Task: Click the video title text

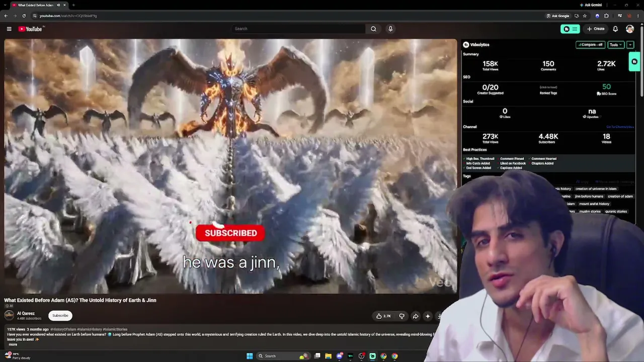Action: tap(80, 300)
